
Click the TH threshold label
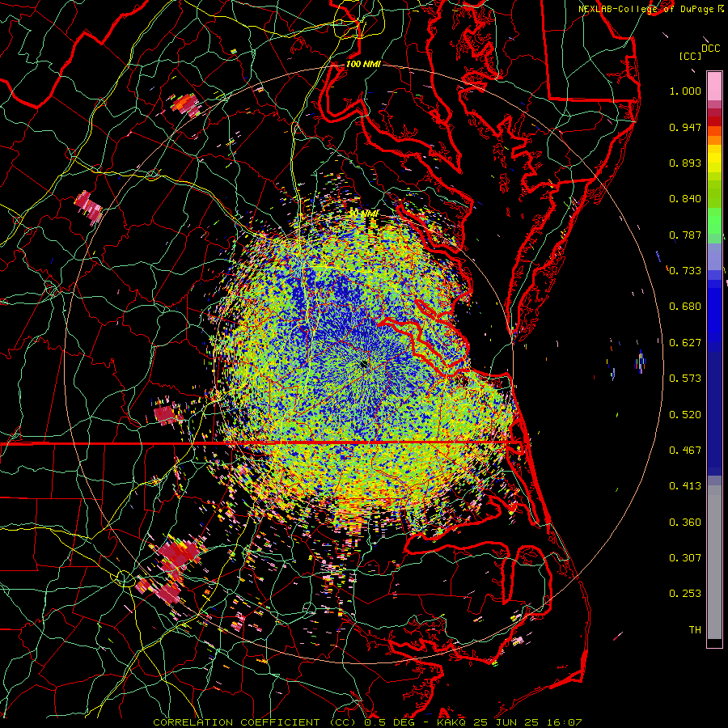coord(695,630)
